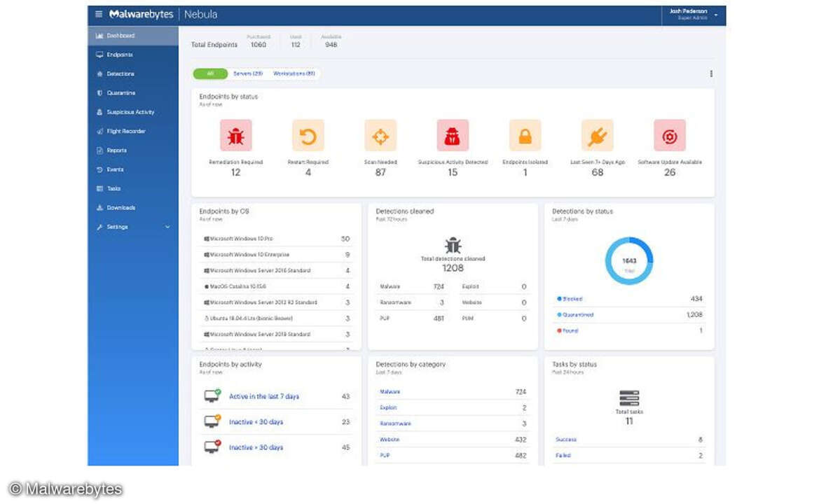
Task: Click the Total tasks count 11
Action: [x=629, y=421]
